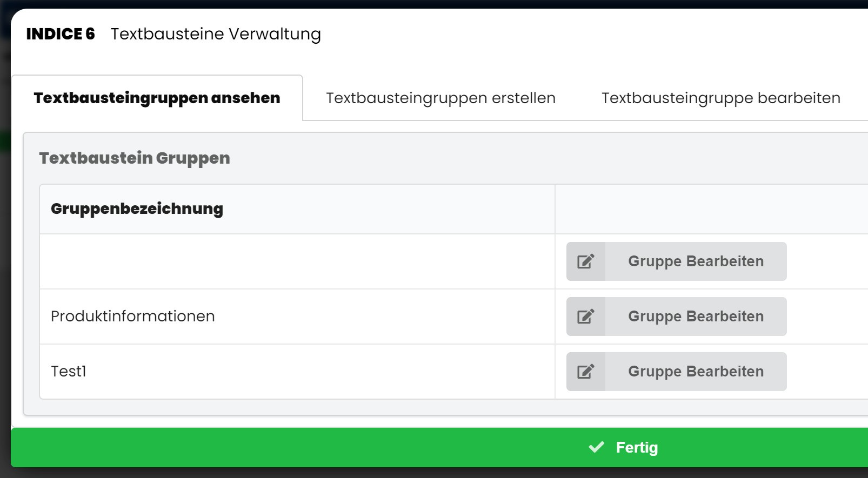Switch to Textbausteingruppen ansehen tab
Image resolution: width=868 pixels, height=478 pixels.
coord(157,98)
